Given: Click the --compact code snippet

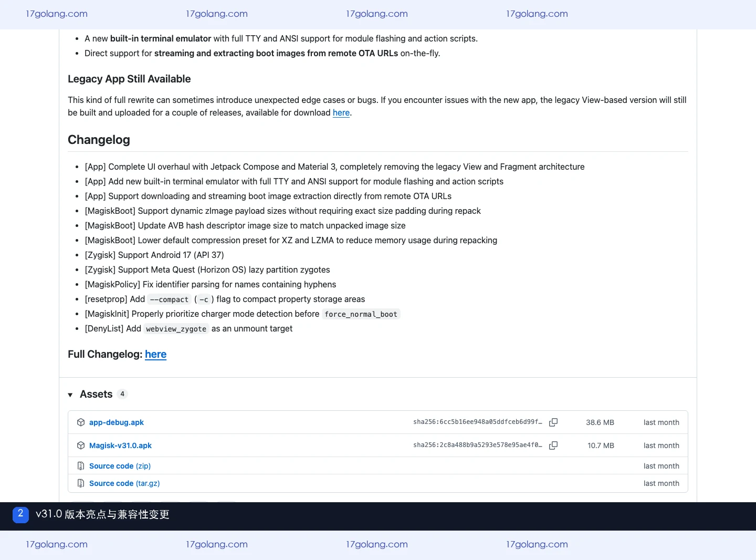Looking at the screenshot, I should pos(169,299).
